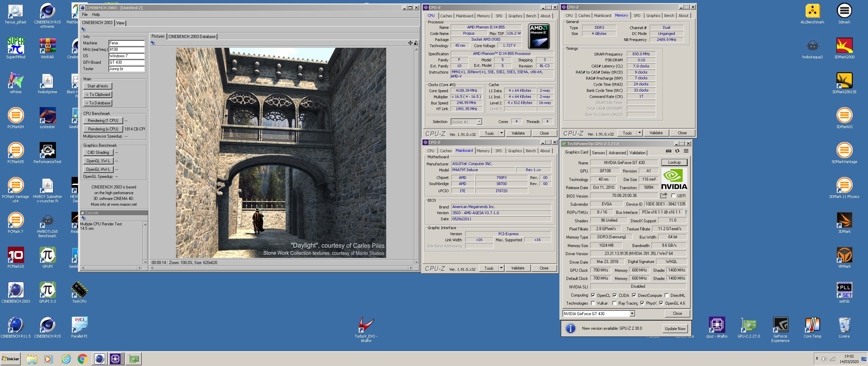
Task: Open the PCMark04 desktop icon
Action: pos(16,118)
